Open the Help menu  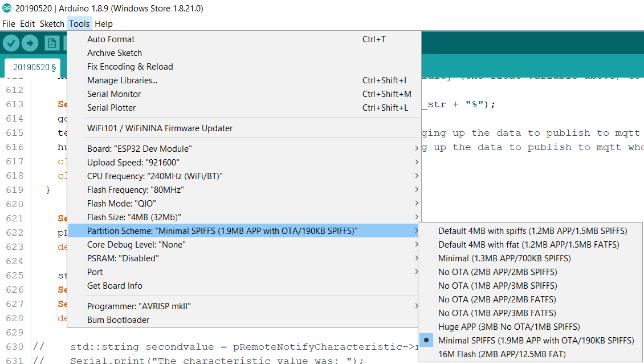coord(104,23)
